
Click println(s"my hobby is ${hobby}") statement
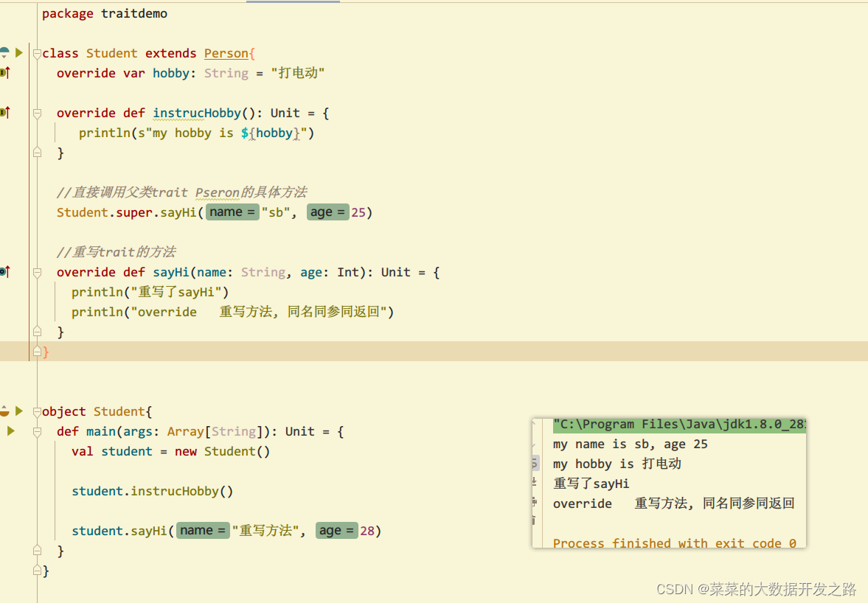tap(196, 133)
